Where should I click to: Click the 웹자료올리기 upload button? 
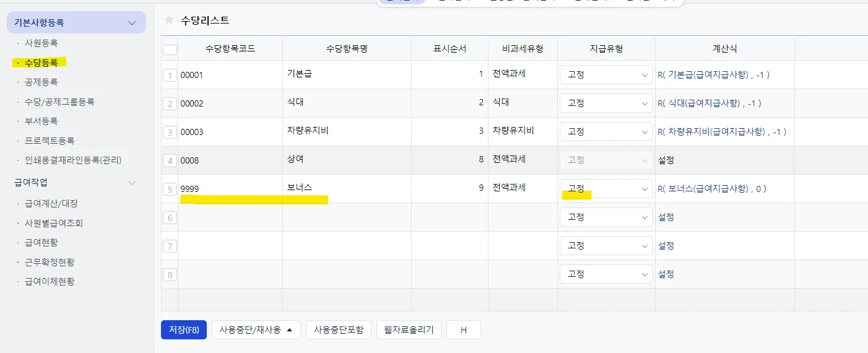click(409, 330)
